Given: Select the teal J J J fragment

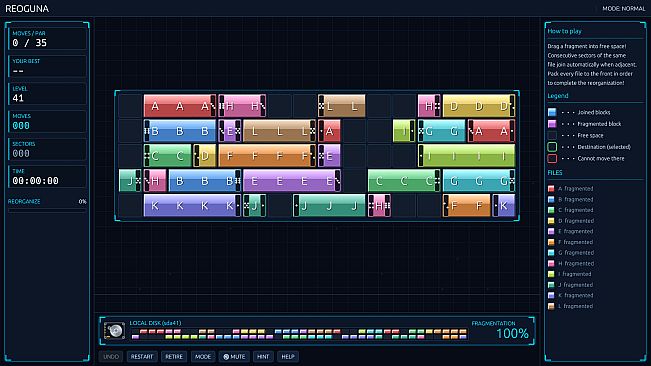Looking at the screenshot, I should coord(329,205).
